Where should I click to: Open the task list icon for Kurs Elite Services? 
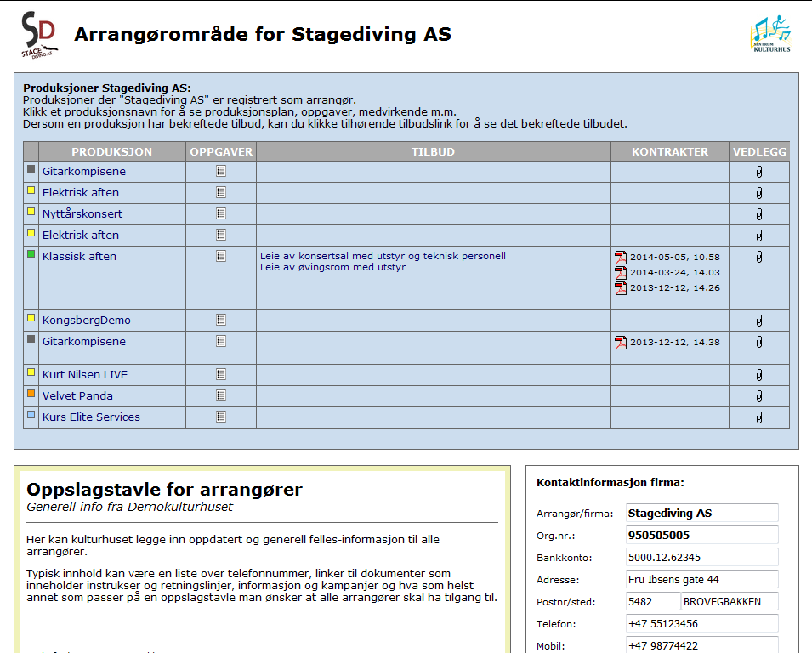[x=221, y=417]
